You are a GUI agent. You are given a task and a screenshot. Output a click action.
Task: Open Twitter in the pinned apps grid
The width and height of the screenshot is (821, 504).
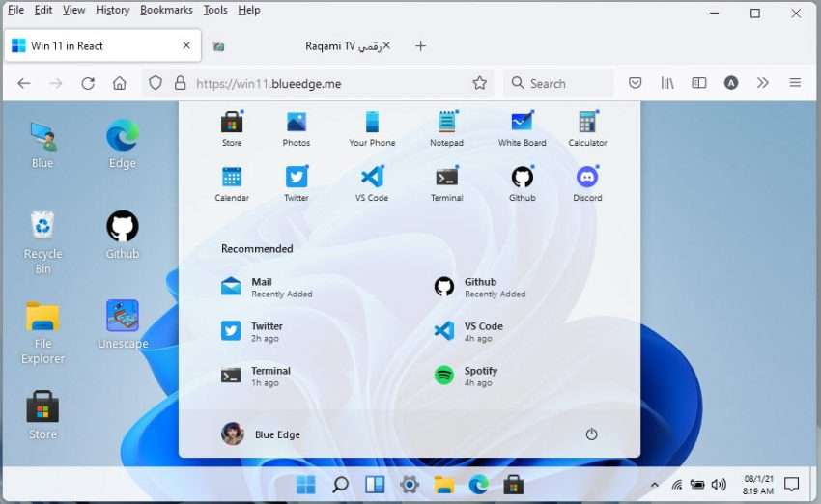pos(297,183)
